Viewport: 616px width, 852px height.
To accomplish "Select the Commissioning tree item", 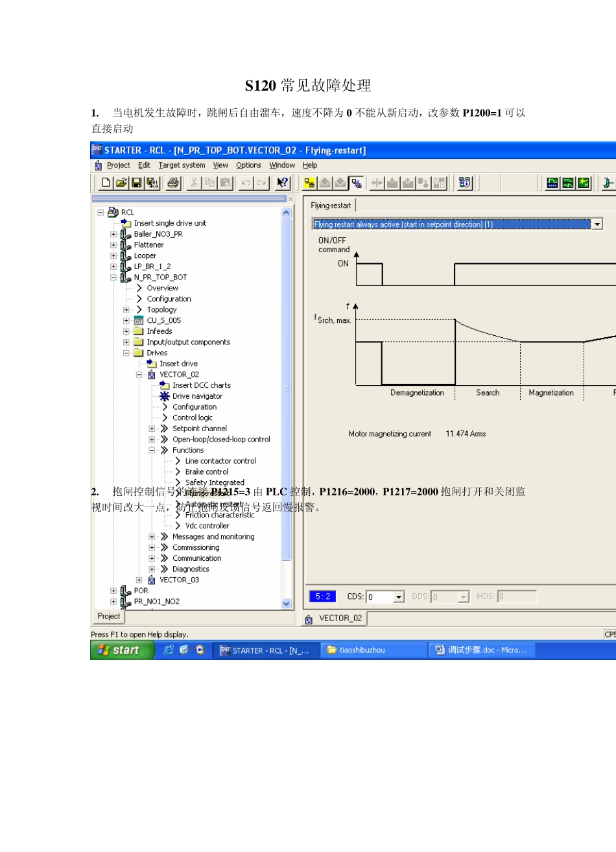I will [x=196, y=547].
